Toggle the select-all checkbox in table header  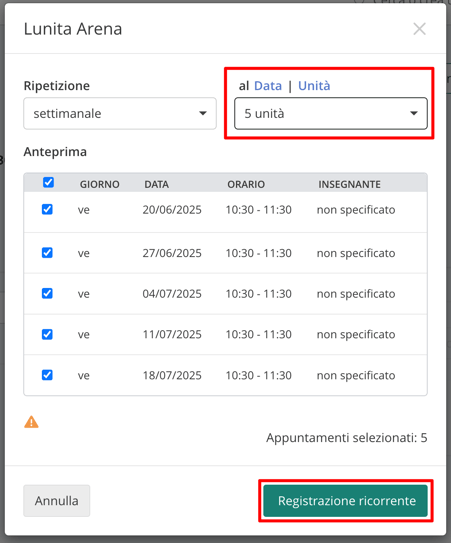(48, 183)
